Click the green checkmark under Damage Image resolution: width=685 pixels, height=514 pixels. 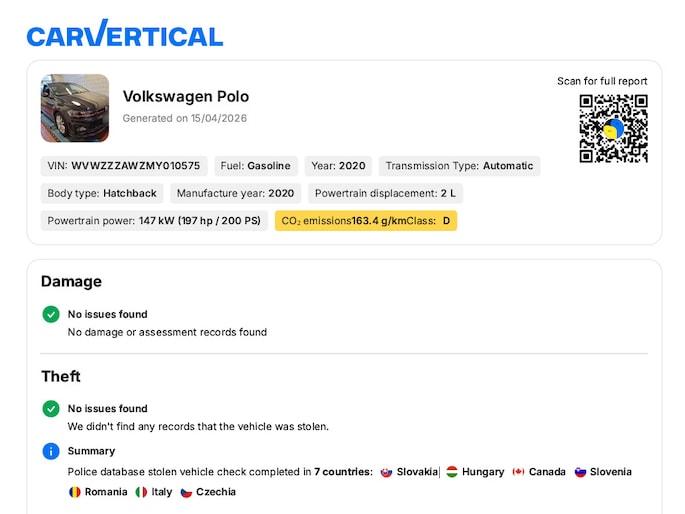point(51,314)
